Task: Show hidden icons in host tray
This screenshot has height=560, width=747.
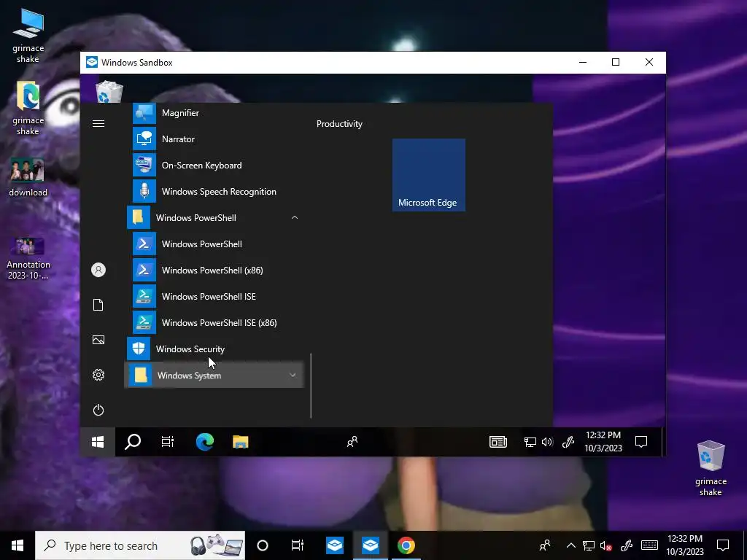Action: click(570, 545)
